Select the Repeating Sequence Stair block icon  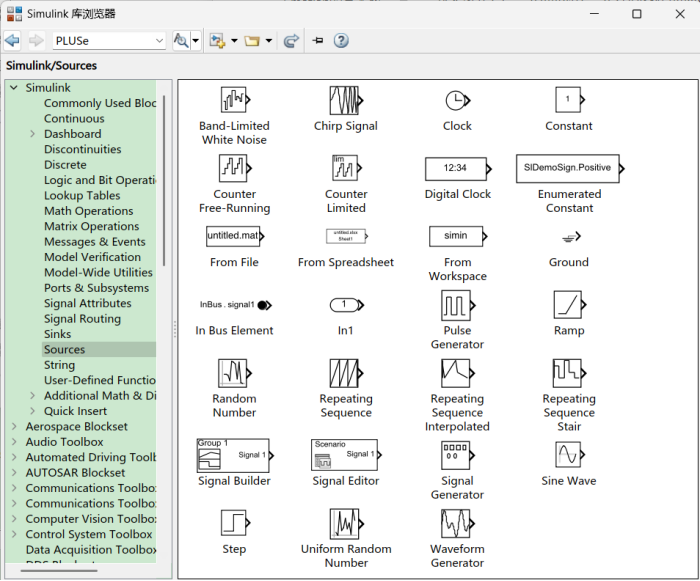tap(569, 373)
